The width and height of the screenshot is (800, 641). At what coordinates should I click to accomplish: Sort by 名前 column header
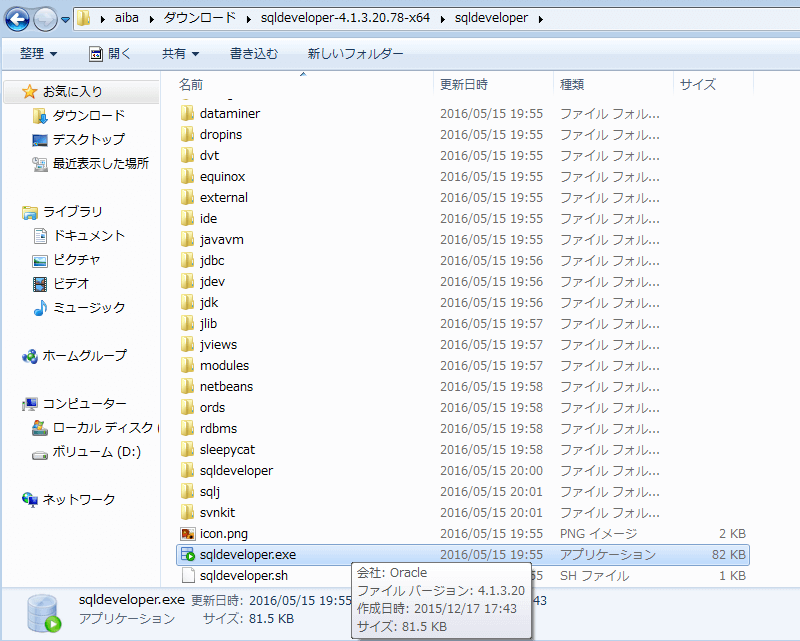191,84
